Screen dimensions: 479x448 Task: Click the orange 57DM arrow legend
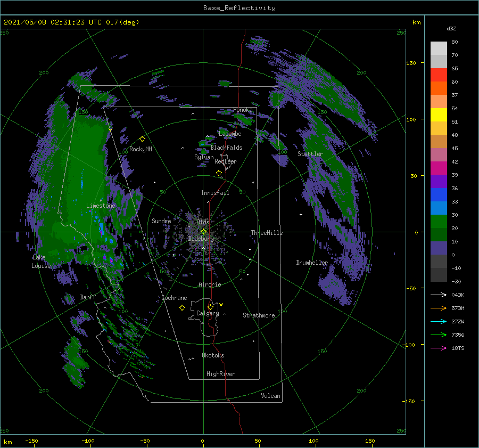tap(439, 308)
